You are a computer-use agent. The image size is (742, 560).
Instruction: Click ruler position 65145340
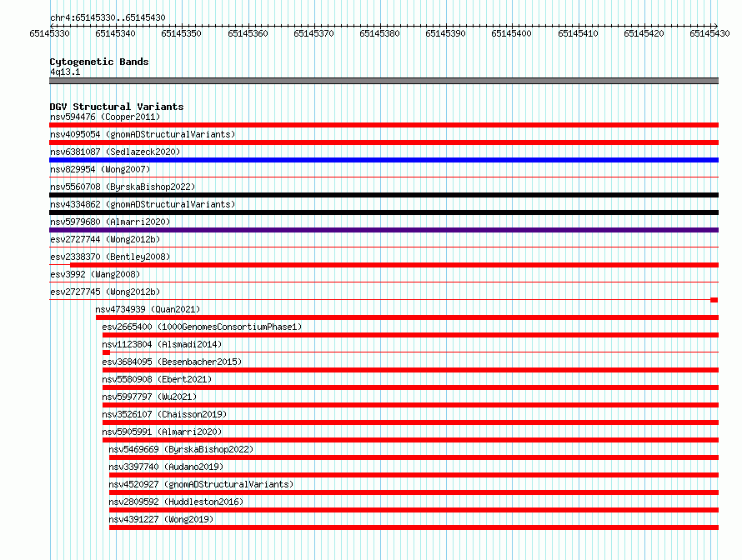[x=115, y=33]
